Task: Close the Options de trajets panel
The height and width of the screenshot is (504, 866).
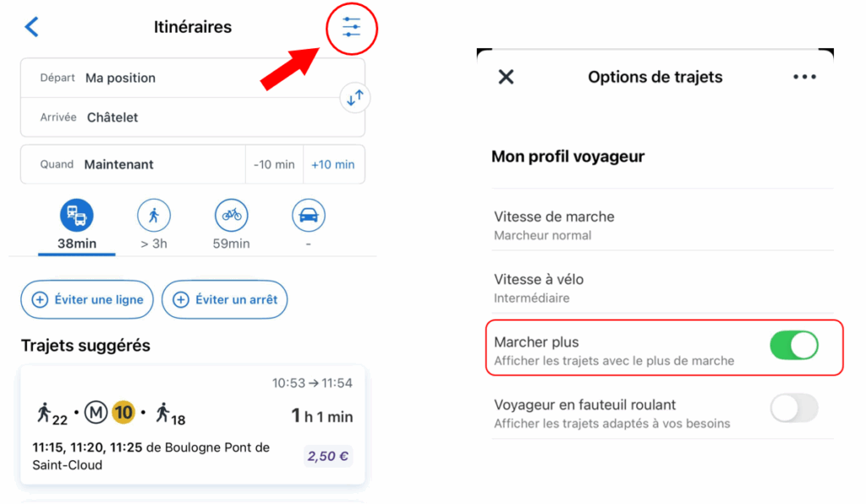Action: pyautogui.click(x=506, y=77)
